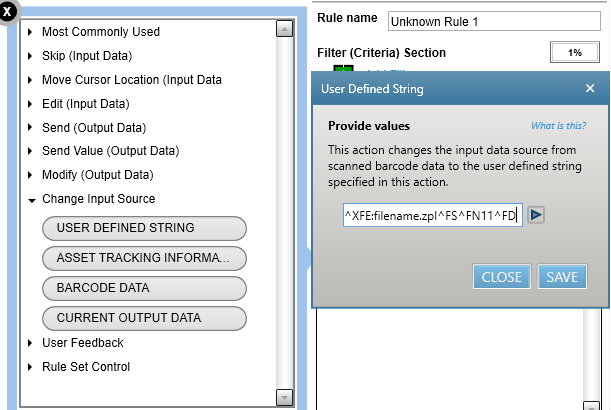Choose the CURRENT OUTPUT DATA action
Image resolution: width=611 pixels, height=410 pixels.
144,318
